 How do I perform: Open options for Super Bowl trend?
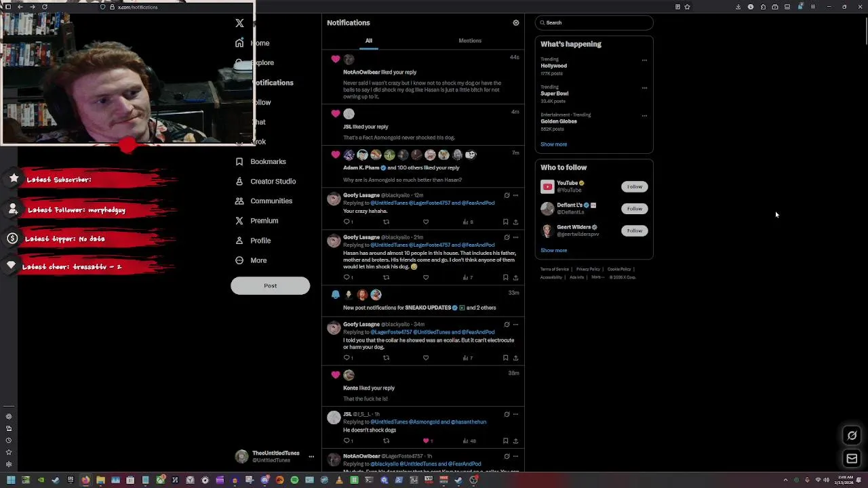pos(644,87)
